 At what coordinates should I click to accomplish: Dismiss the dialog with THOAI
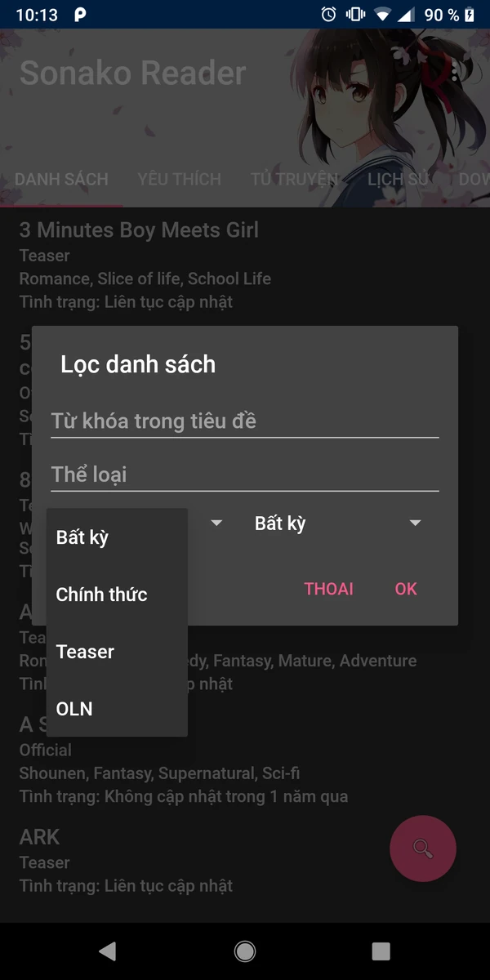(329, 588)
